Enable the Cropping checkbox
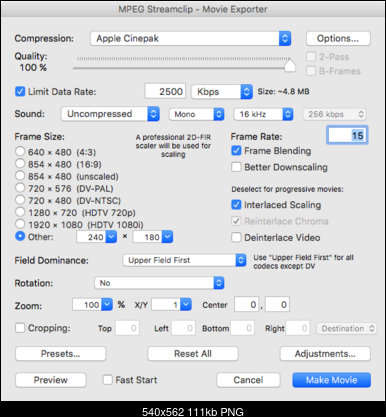 pyautogui.click(x=20, y=328)
